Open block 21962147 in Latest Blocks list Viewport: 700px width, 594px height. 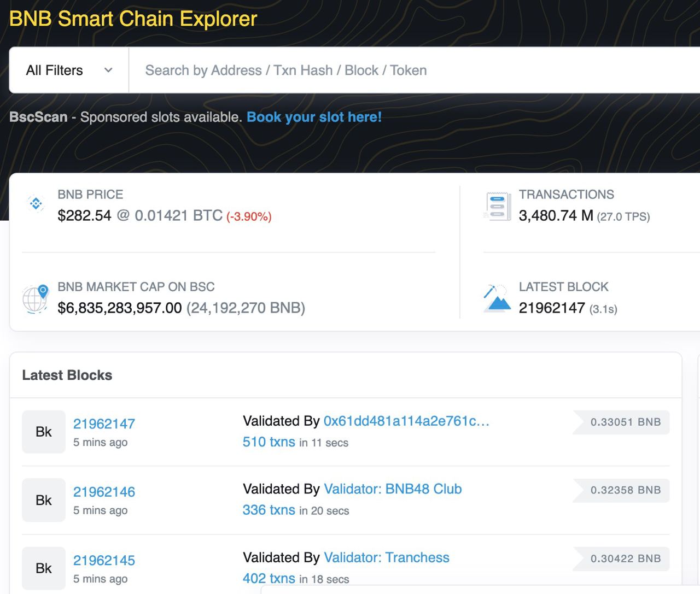104,424
